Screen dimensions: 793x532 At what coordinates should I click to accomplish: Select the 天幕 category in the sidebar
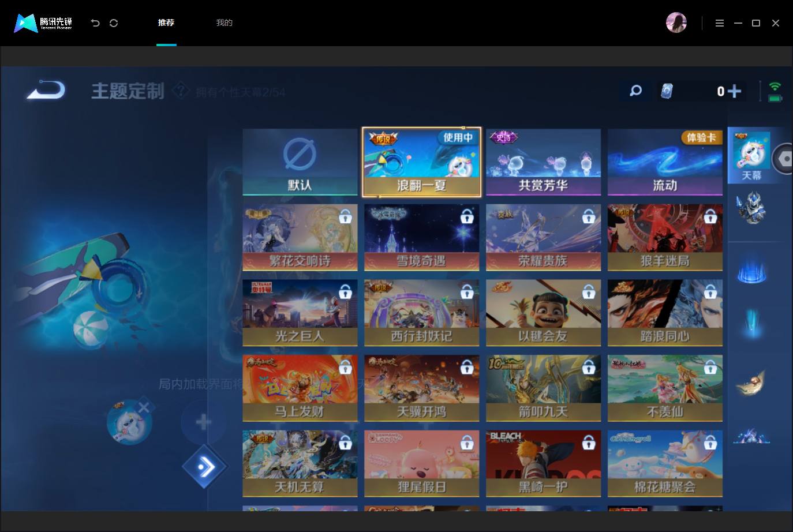[x=751, y=156]
